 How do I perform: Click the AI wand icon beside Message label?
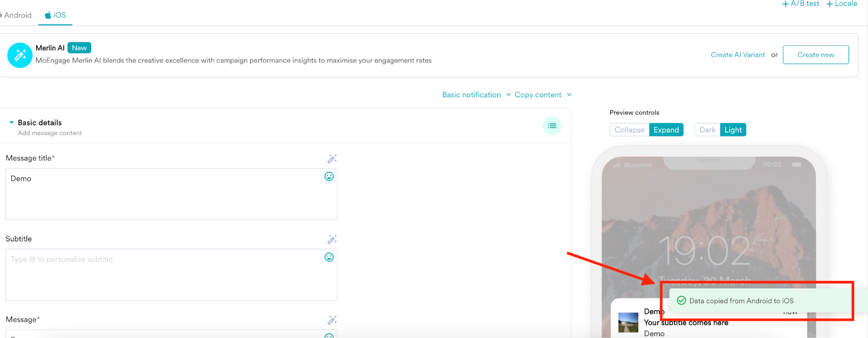332,320
